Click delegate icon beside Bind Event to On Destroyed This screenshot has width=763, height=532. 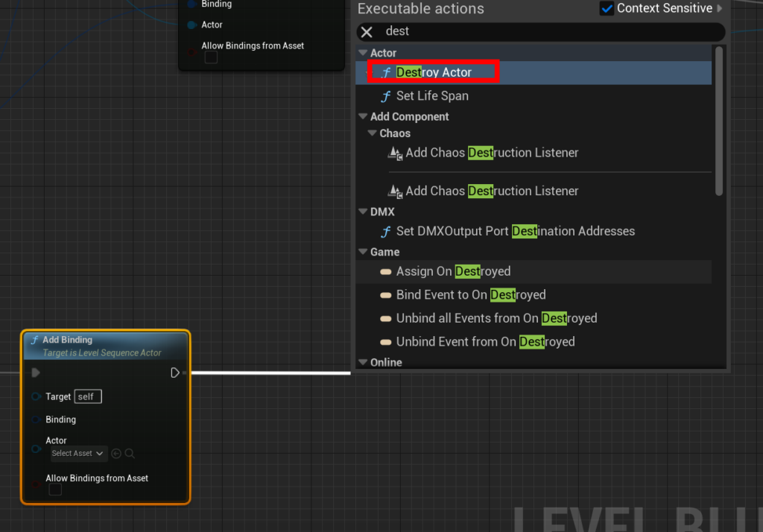pos(386,295)
